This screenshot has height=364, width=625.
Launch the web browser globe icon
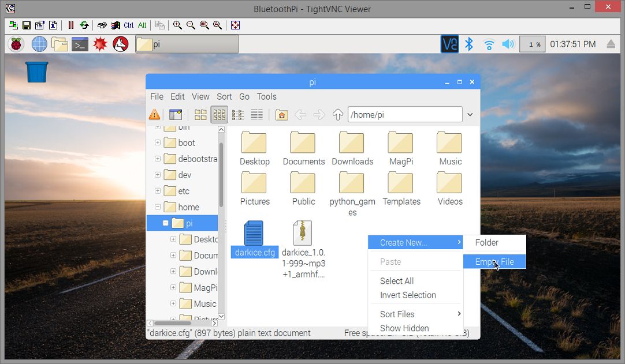click(x=39, y=44)
